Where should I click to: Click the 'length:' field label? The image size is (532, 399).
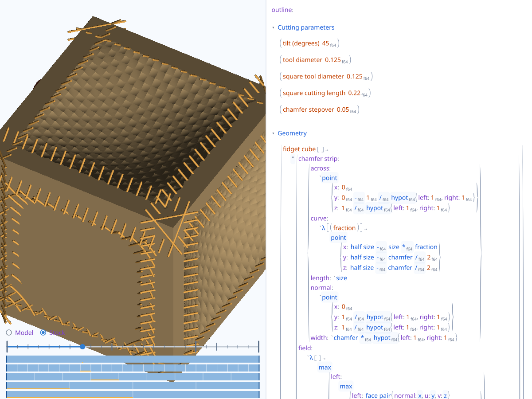[321, 278]
